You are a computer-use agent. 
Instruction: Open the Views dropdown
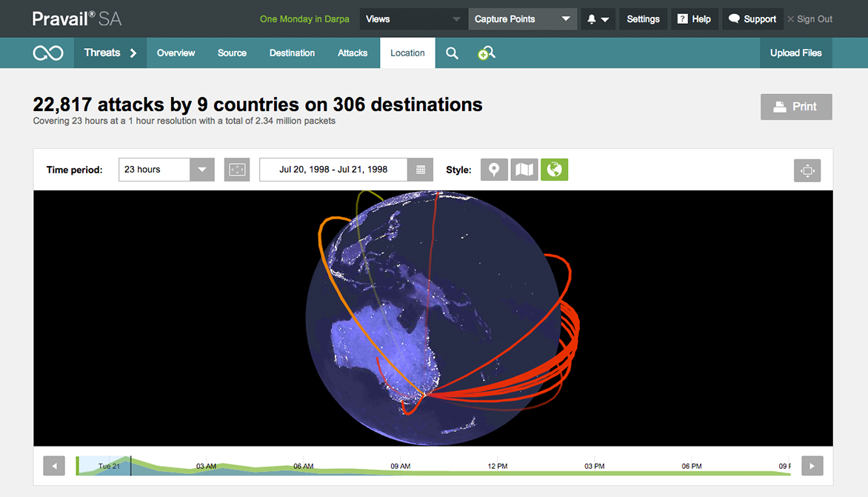tap(413, 19)
